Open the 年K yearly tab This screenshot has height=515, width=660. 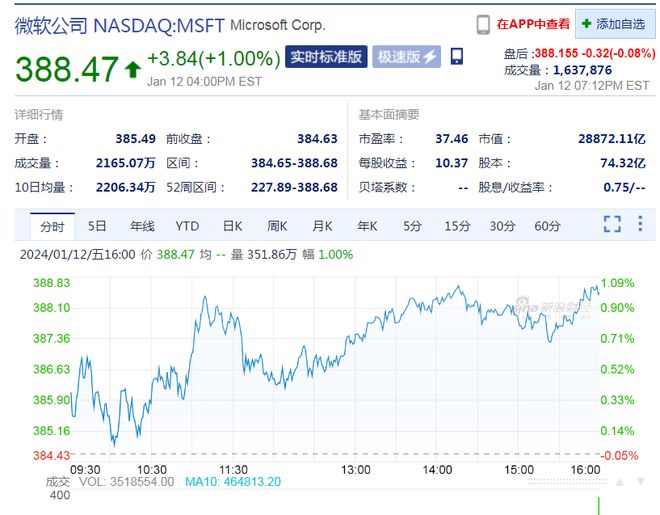(367, 226)
